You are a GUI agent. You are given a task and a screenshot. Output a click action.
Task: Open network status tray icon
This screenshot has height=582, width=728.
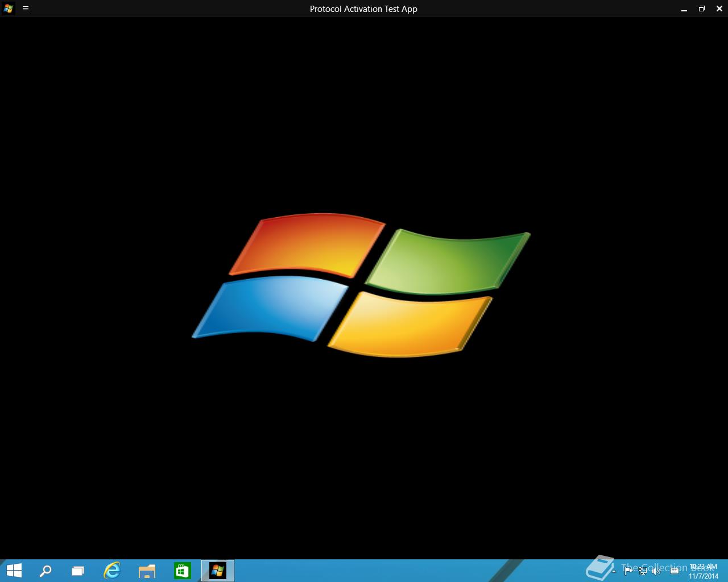coord(643,571)
